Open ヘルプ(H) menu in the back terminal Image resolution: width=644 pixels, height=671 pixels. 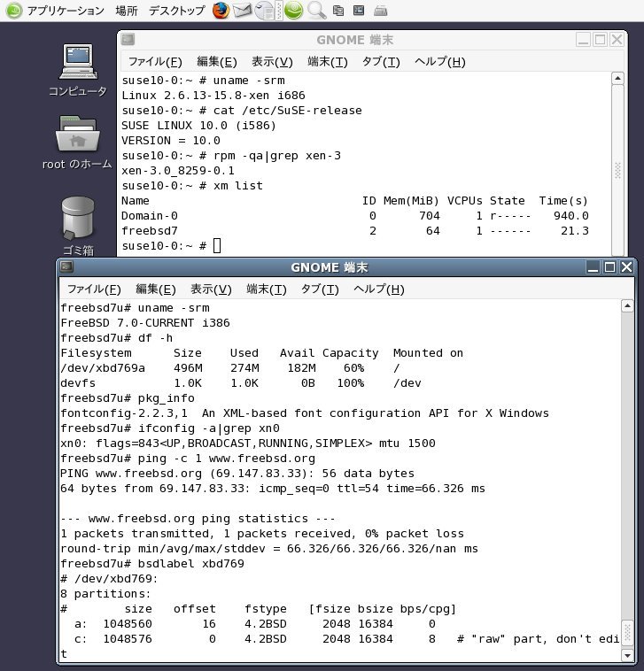[439, 62]
